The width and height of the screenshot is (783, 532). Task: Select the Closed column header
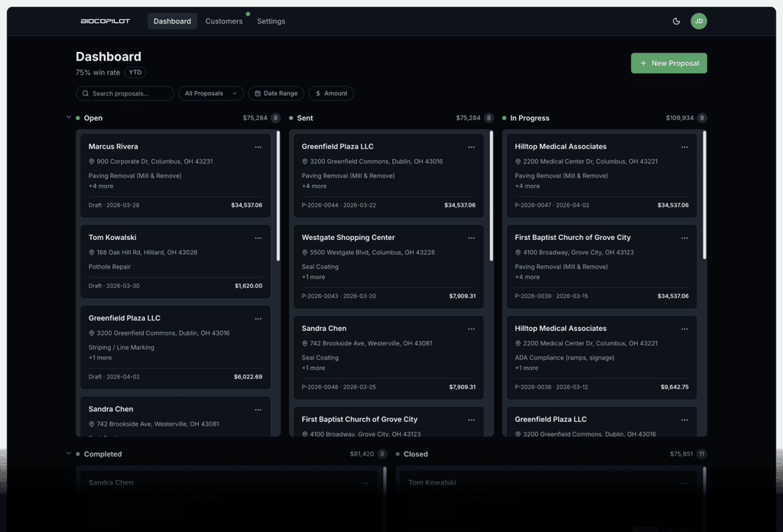(416, 453)
